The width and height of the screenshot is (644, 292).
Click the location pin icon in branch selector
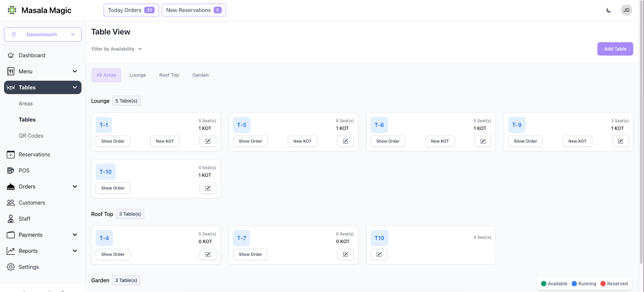click(14, 34)
